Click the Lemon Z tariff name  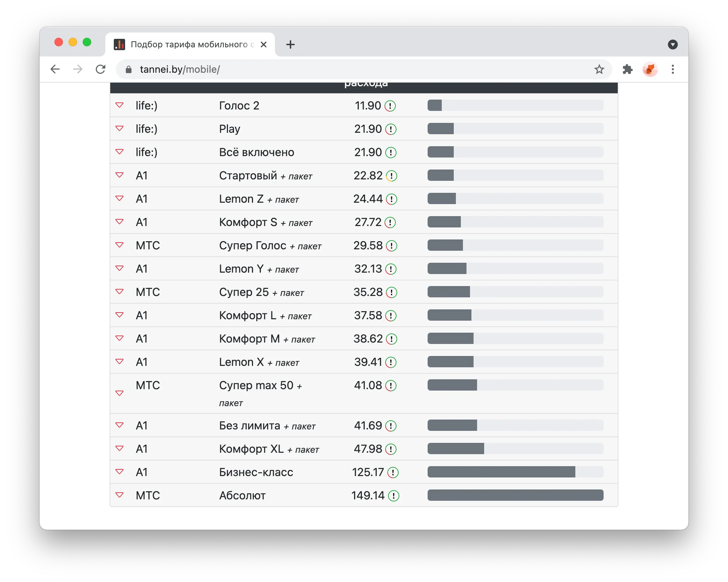point(241,199)
